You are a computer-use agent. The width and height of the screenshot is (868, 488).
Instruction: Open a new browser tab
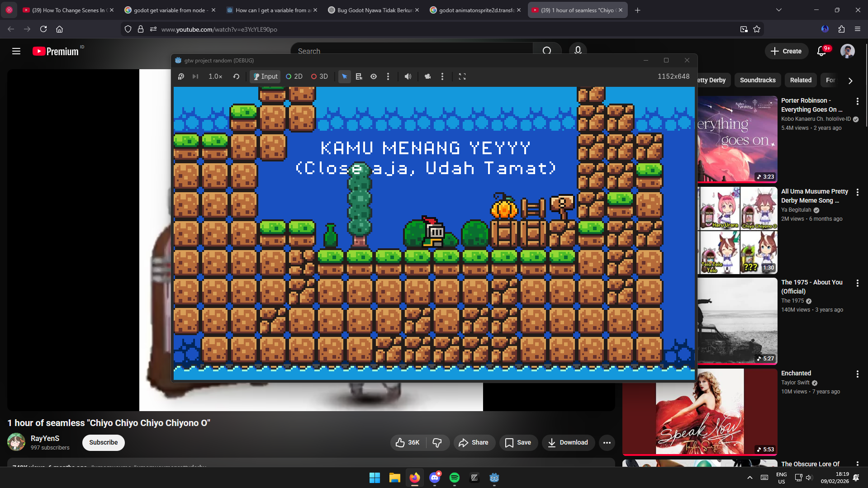638,10
